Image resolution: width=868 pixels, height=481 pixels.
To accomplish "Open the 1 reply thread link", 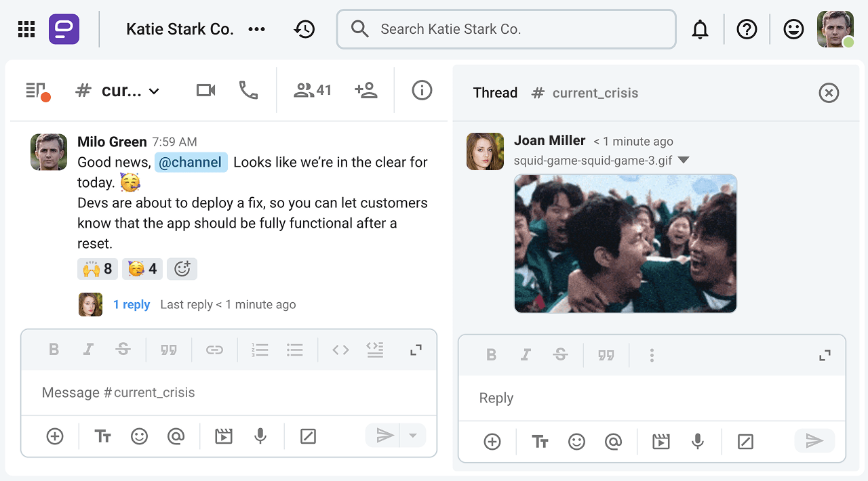I will (x=132, y=305).
